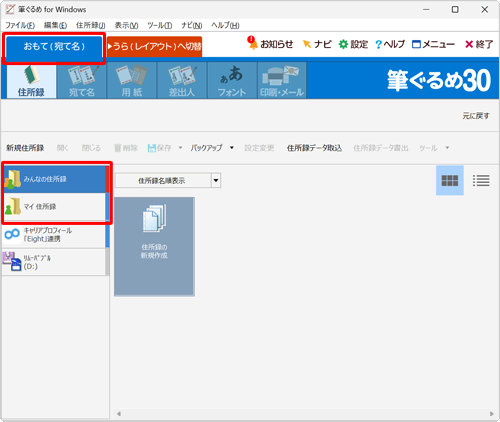Screen dimensions: 500x422
Task: Click the horizontal scrollbar right arrow
Action: (492, 414)
